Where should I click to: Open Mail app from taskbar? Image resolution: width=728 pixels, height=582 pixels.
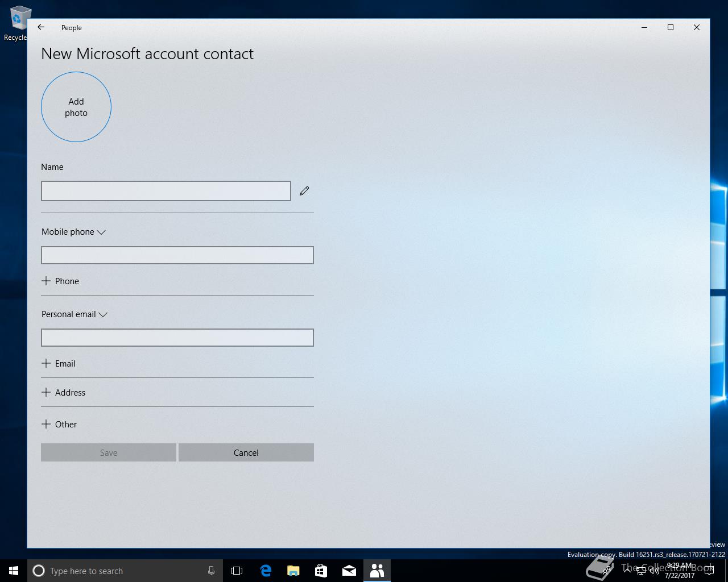349,571
